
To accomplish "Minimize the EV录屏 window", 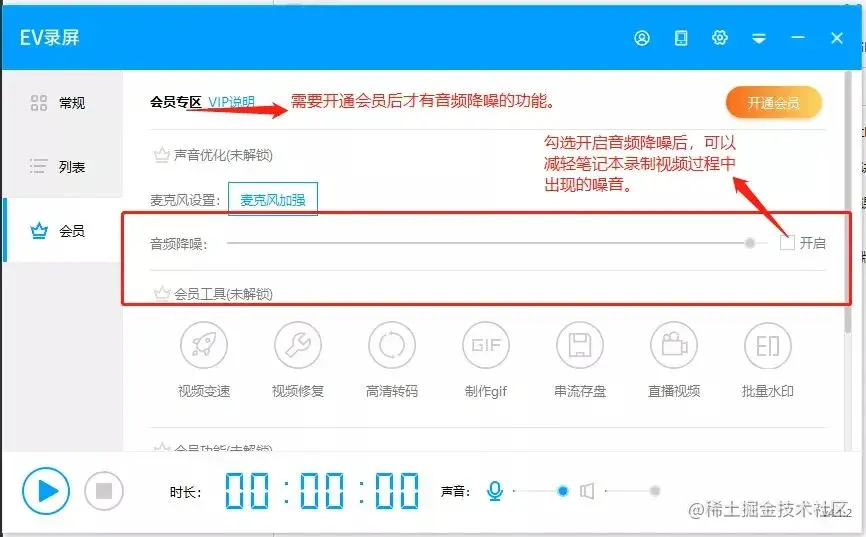I will (798, 38).
